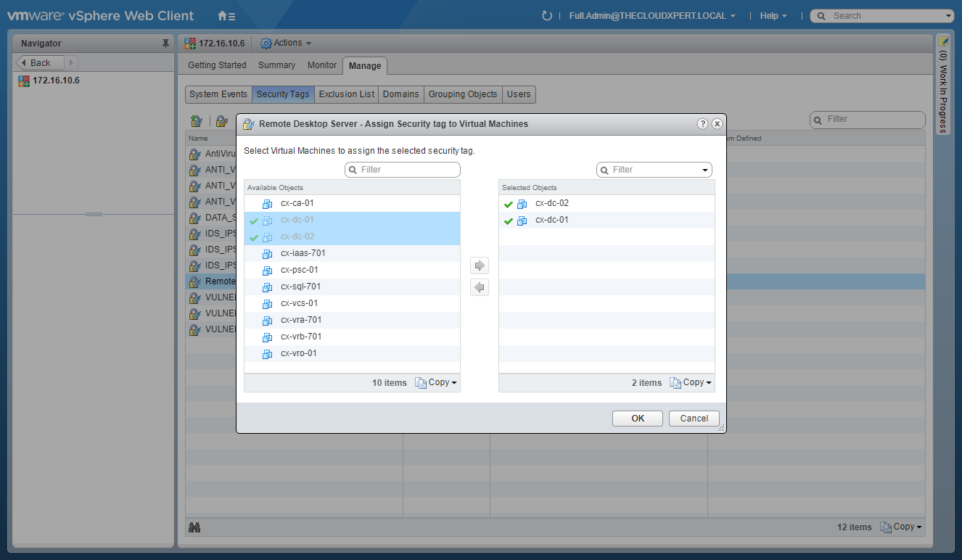Pin the Navigator panel
Viewport: 962px width, 560px height.
pyautogui.click(x=165, y=44)
